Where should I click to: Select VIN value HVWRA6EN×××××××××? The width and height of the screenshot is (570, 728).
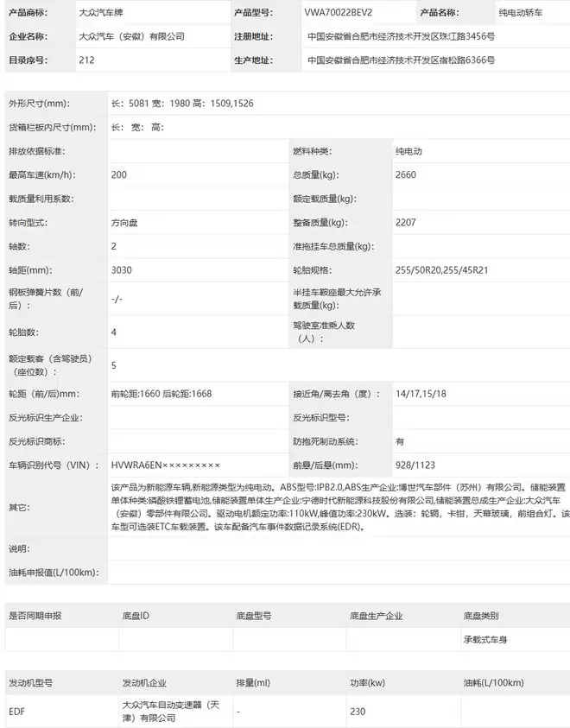(166, 465)
